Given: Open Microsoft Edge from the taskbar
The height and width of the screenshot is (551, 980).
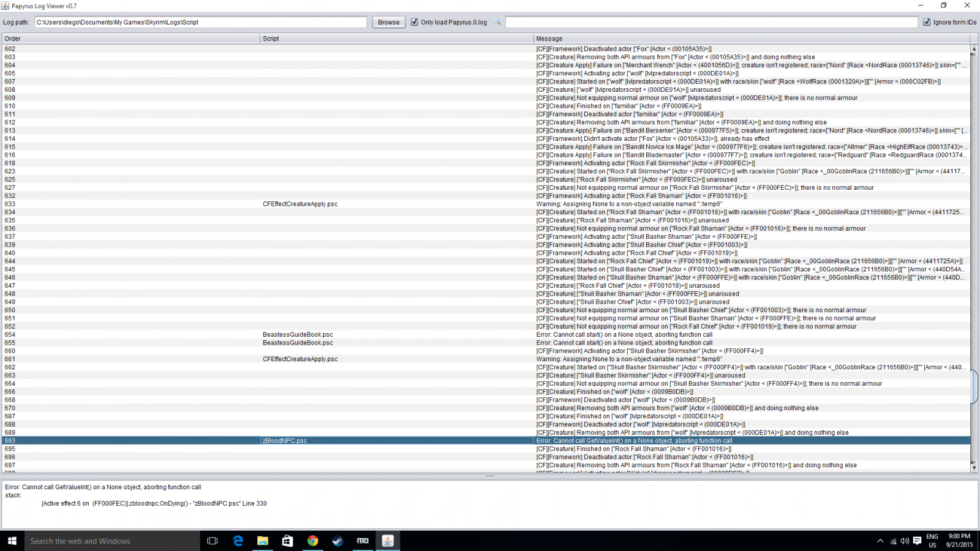Looking at the screenshot, I should (x=238, y=541).
